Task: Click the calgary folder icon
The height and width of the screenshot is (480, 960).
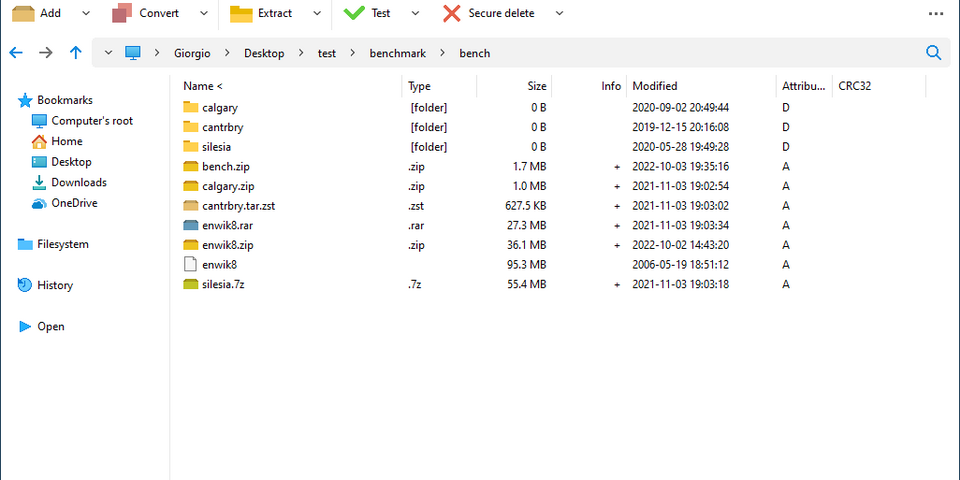Action: coord(191,107)
